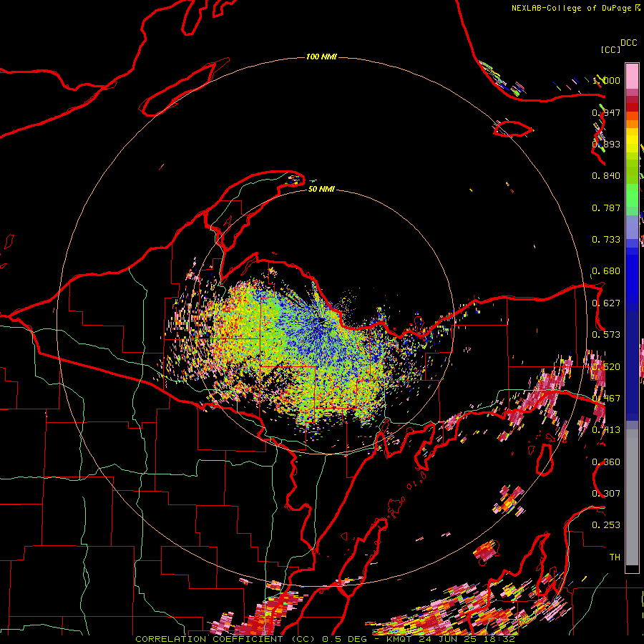Image resolution: width=644 pixels, height=644 pixels.
Task: Click the 0.733 scale value
Action: pos(606,240)
